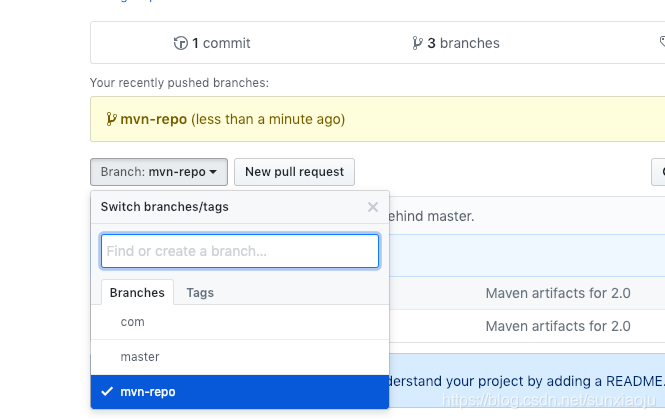The image size is (665, 419).
Task: Click the branch icon in the yellow banner
Action: click(x=111, y=119)
